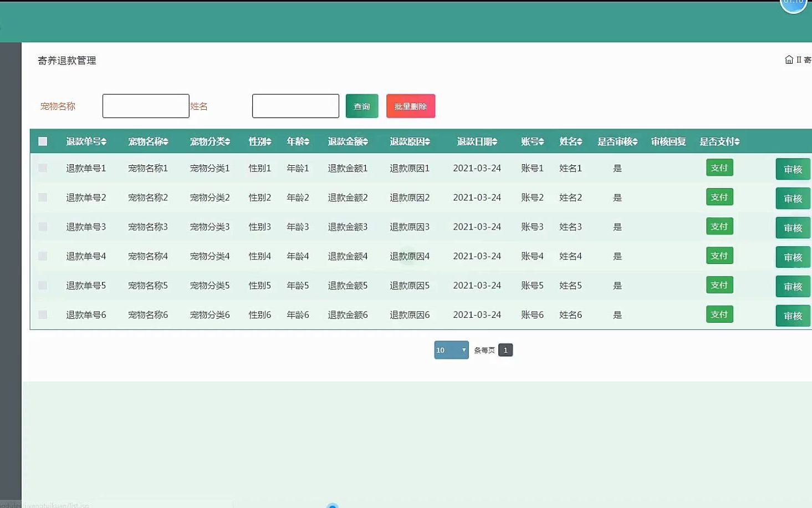This screenshot has height=508, width=812.
Task: Click the 条每页 pagination label
Action: [x=484, y=350]
